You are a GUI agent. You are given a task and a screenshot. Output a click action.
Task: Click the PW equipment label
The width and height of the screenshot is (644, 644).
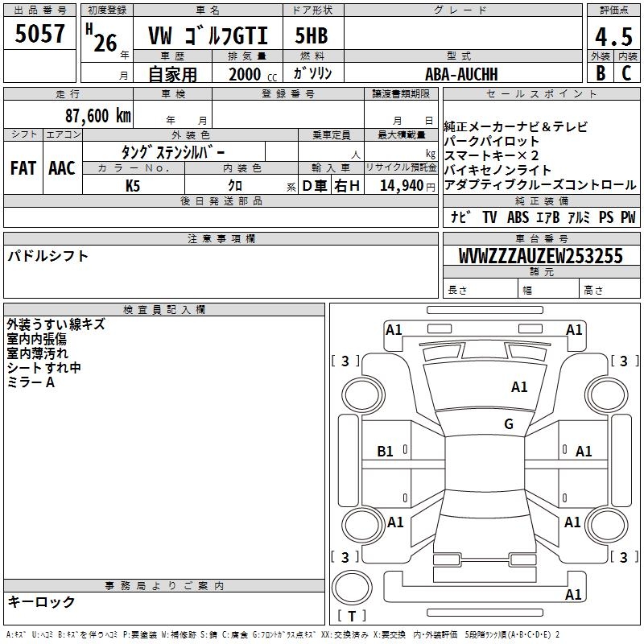coord(628,217)
